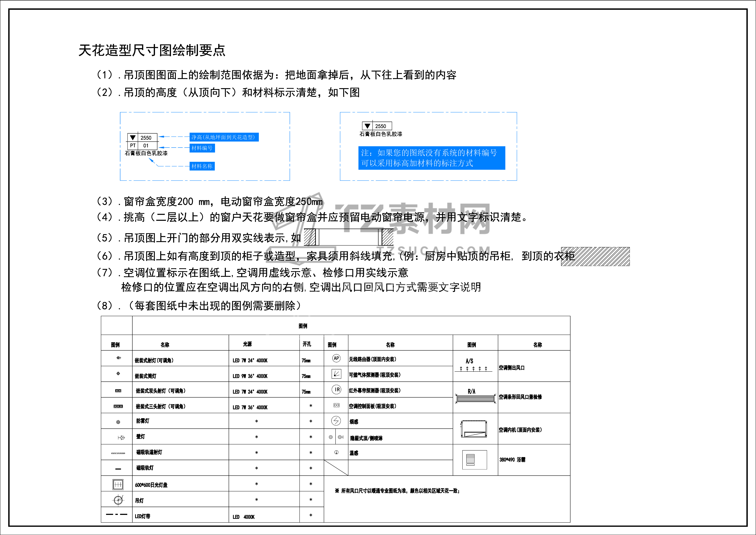Click the 380*490 bath heater symbol
The width and height of the screenshot is (756, 535).
pos(475,460)
